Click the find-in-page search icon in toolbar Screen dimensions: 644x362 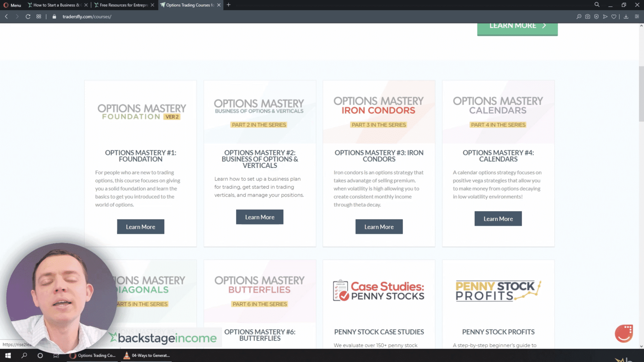[579, 16]
